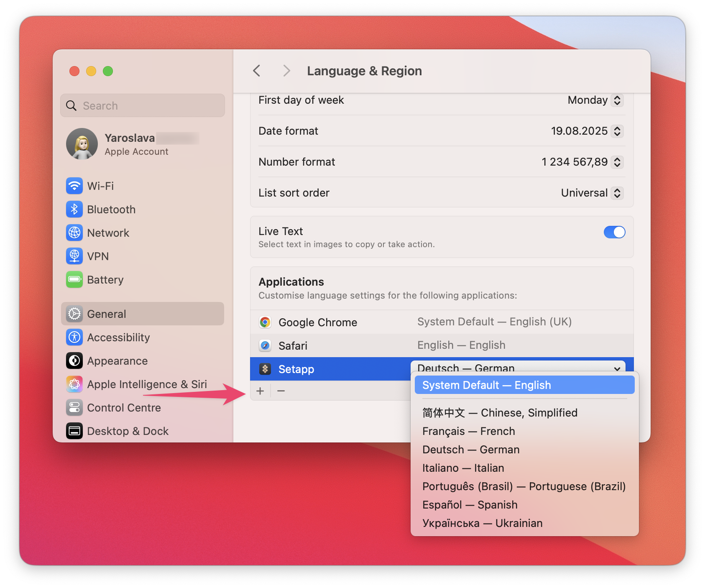705x588 pixels.
Task: Go back with the left chevron
Action: [257, 71]
